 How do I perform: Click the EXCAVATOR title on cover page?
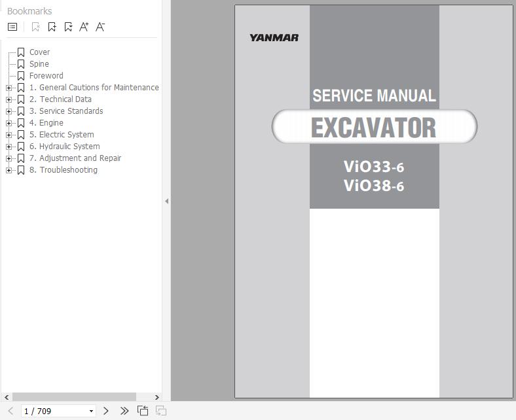(374, 128)
